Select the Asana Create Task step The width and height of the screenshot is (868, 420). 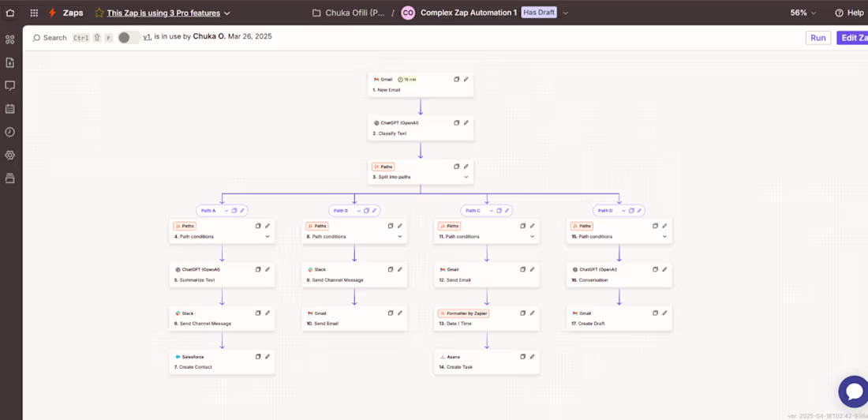pyautogui.click(x=487, y=362)
